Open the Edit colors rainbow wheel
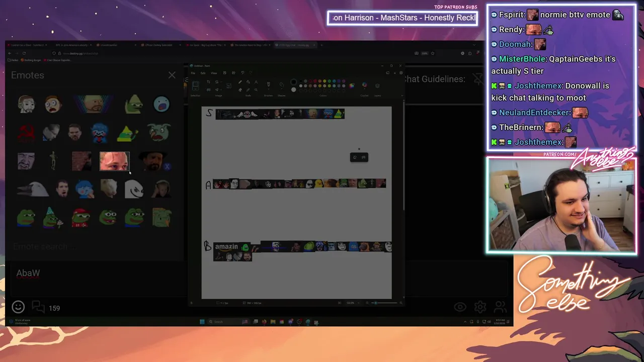 coord(352,85)
